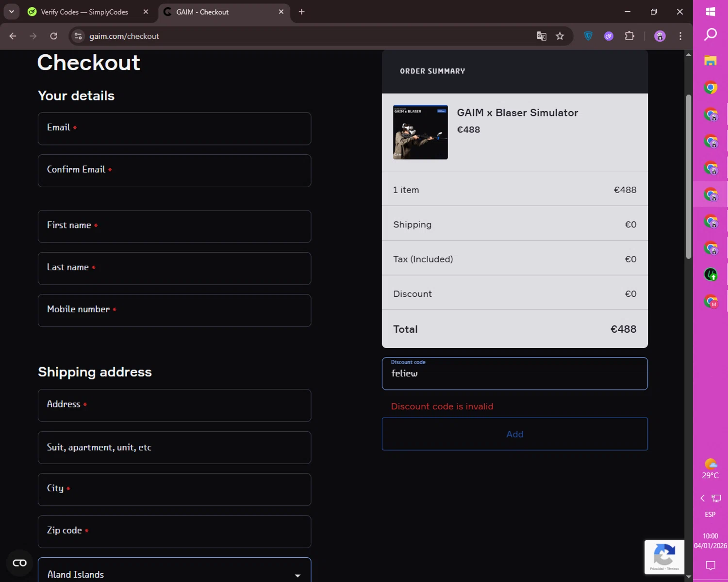Click the Suit, apartment, unit field

[x=174, y=448]
